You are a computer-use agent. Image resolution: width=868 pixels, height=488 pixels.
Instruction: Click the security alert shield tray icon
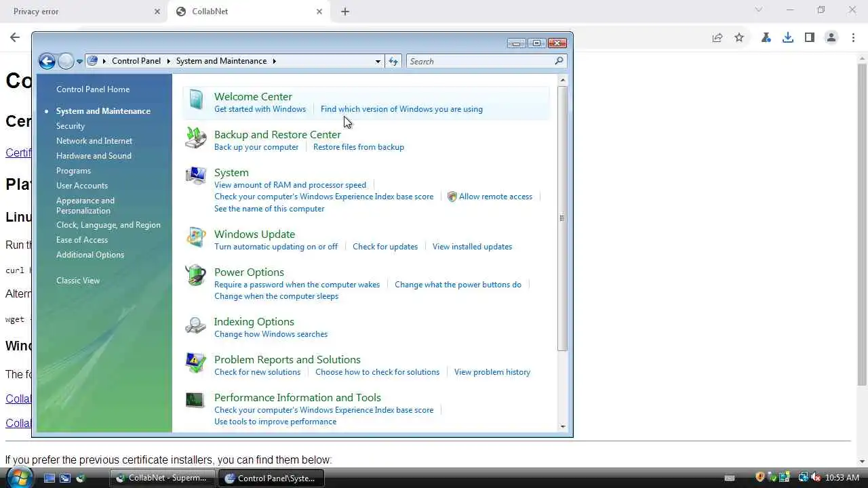click(760, 478)
